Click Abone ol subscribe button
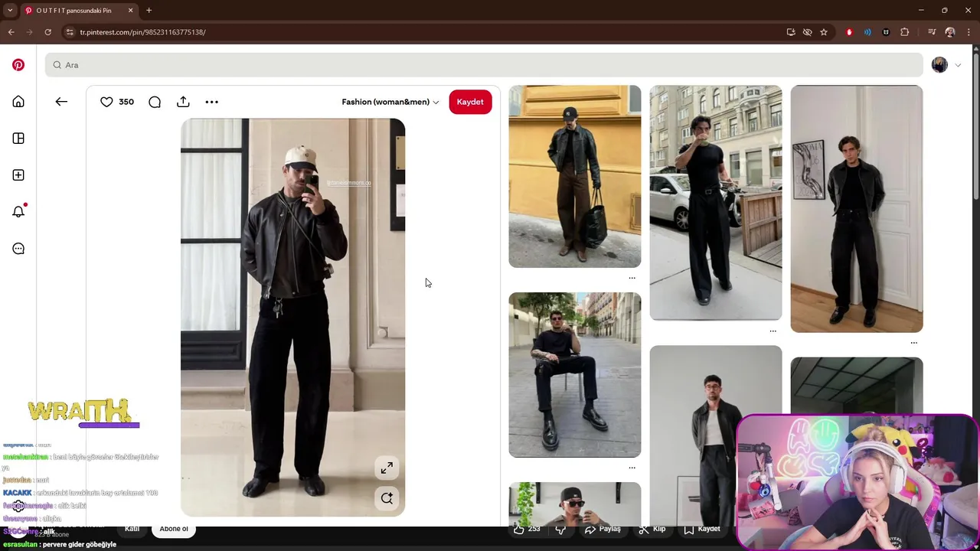 pyautogui.click(x=174, y=529)
